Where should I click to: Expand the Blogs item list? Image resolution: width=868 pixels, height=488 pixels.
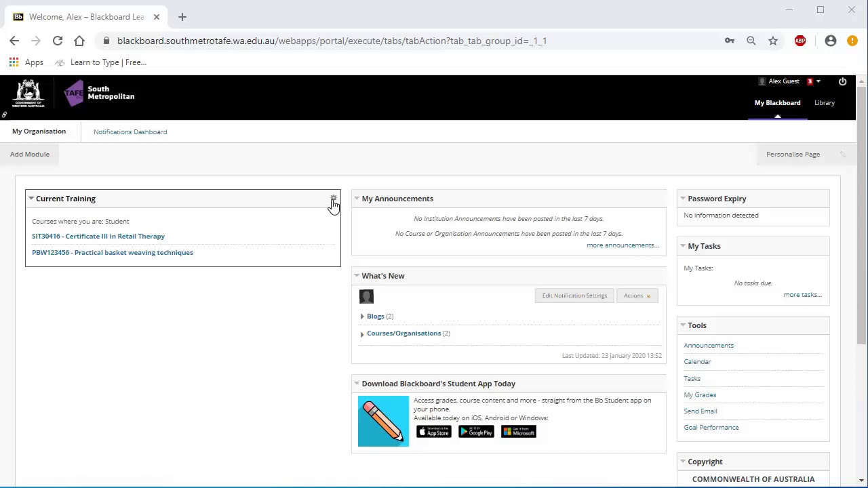coord(362,317)
